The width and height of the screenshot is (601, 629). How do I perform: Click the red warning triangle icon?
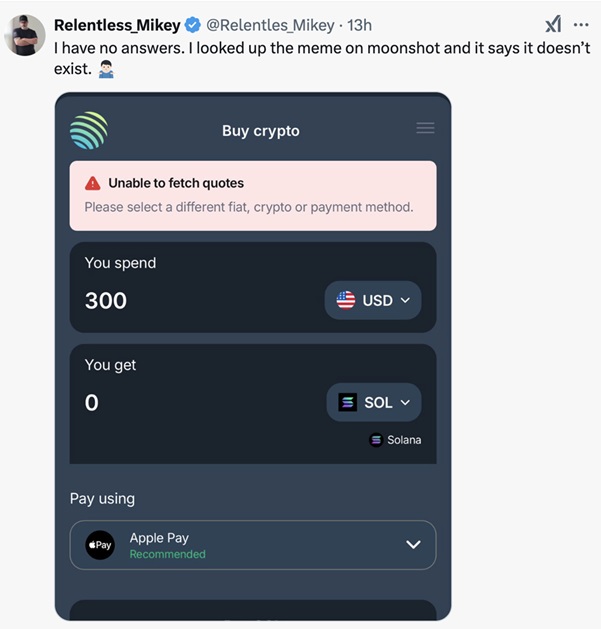[x=93, y=183]
